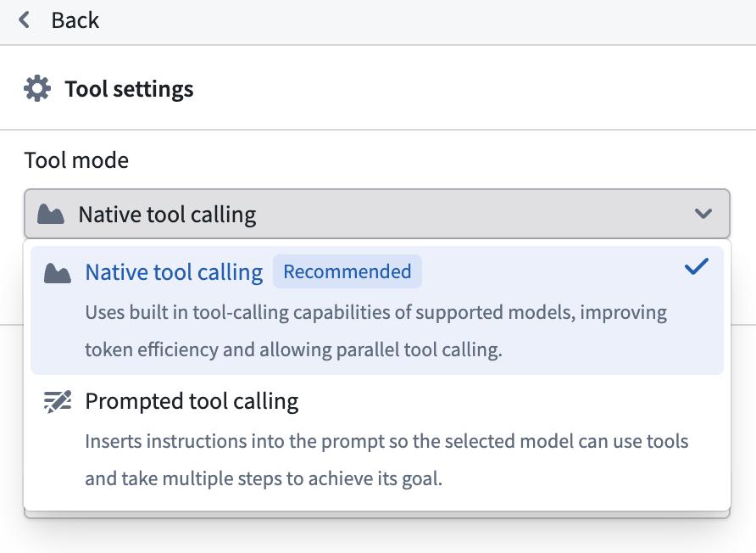The height and width of the screenshot is (553, 756).
Task: Click the Tool settings heading
Action: click(128, 87)
